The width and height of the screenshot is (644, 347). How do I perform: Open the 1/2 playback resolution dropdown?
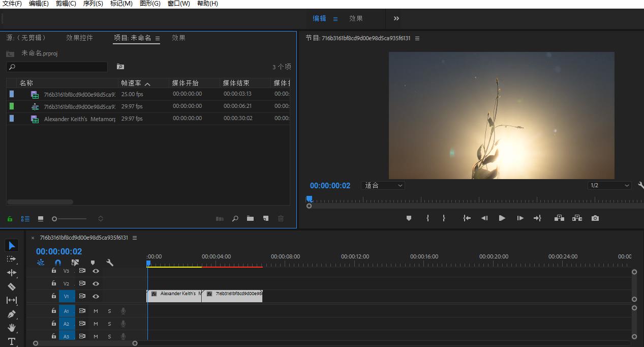click(609, 186)
